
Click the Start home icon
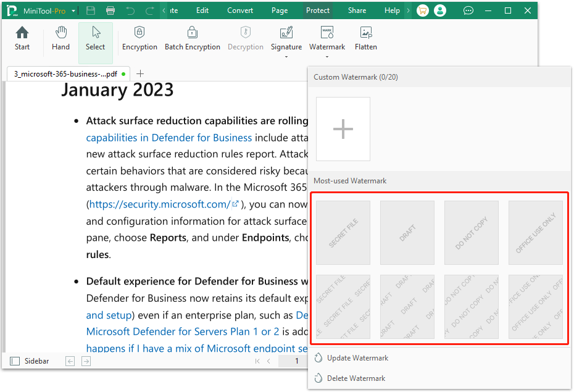point(22,33)
